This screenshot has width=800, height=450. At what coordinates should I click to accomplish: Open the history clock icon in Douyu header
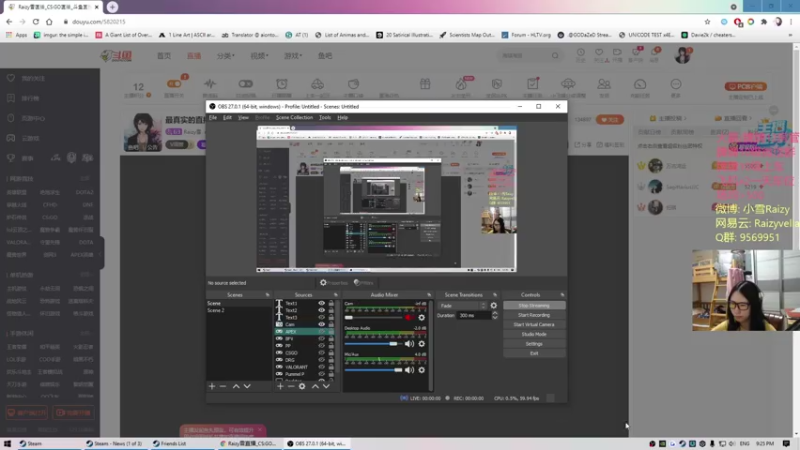pyautogui.click(x=581, y=53)
